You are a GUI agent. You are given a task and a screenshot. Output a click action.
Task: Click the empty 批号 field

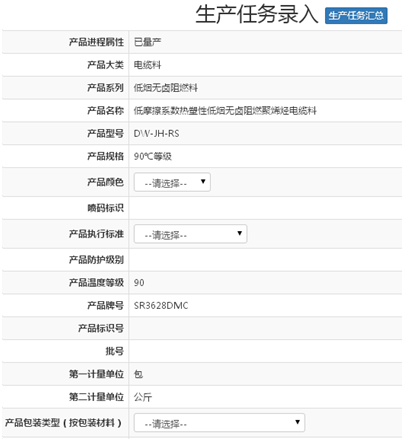coord(265,351)
